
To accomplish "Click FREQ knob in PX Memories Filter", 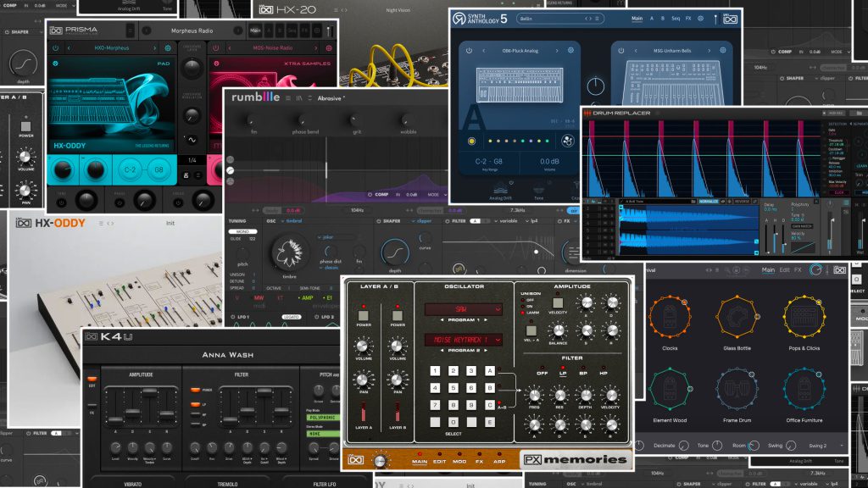I will click(534, 395).
